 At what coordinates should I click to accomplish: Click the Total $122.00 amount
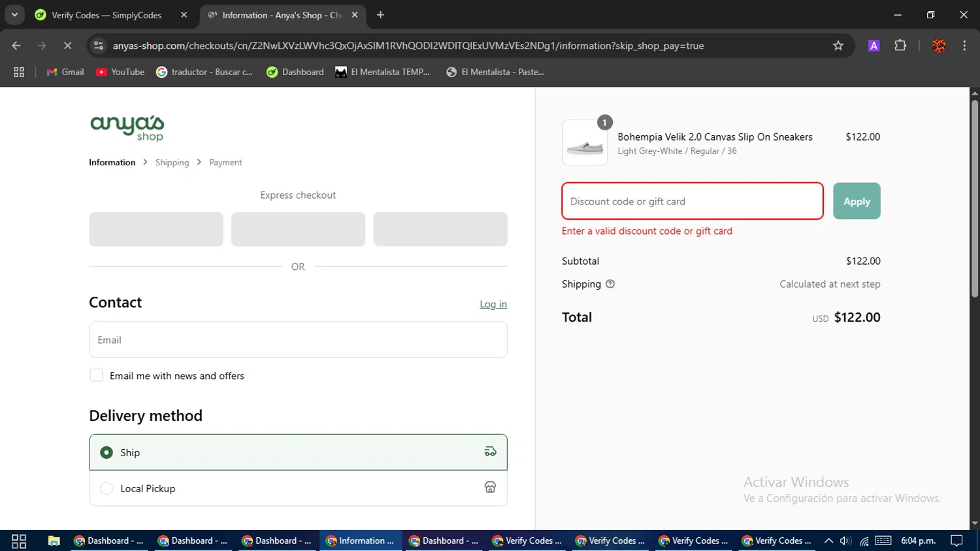coord(857,318)
